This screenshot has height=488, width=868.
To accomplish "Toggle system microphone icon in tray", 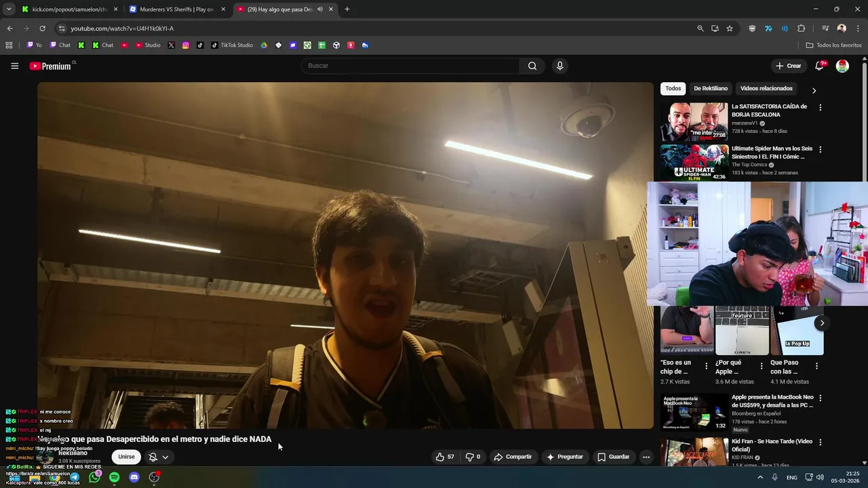I will pyautogui.click(x=774, y=477).
